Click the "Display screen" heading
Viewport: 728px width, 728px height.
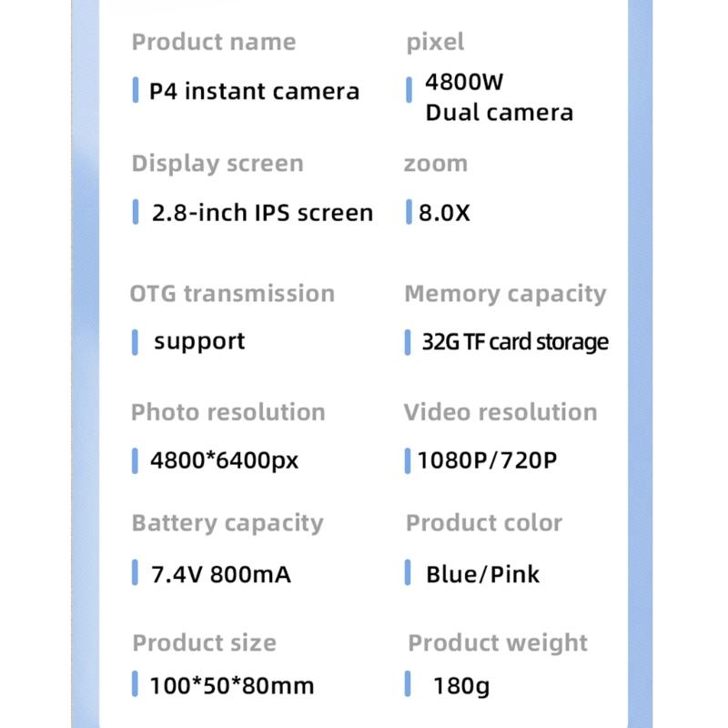(x=217, y=164)
